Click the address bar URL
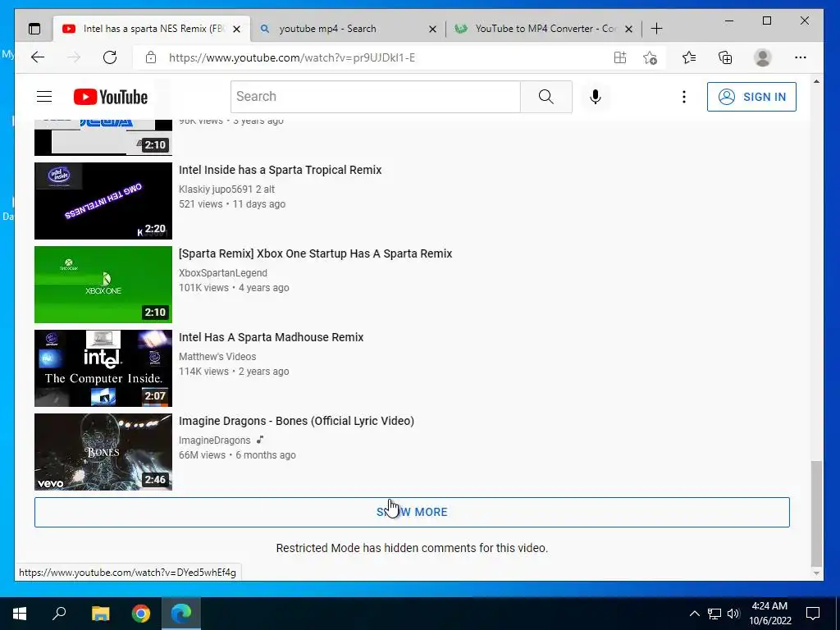The image size is (840, 630). 292,57
